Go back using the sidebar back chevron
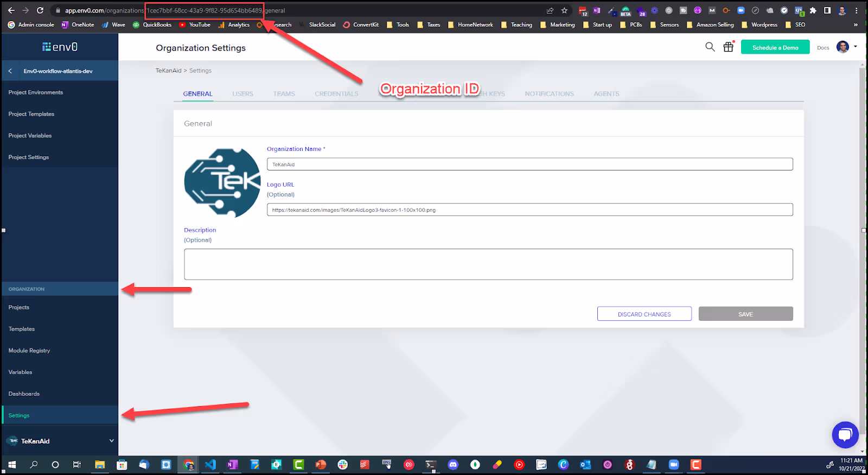868x475 pixels. click(x=10, y=71)
